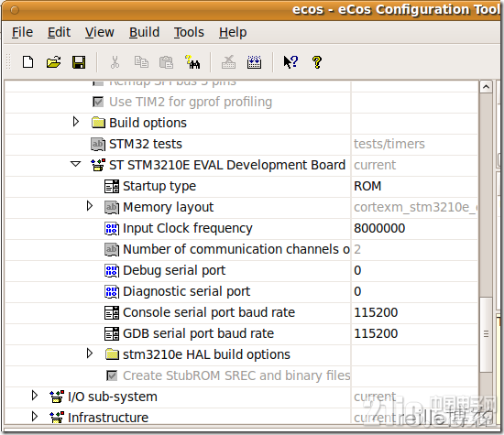
Task: Select the Console serial port baud rate label
Action: click(209, 312)
